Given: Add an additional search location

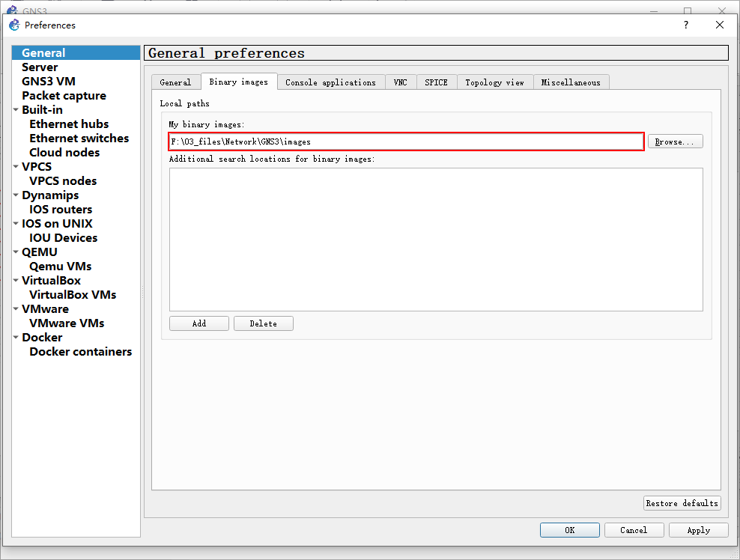Looking at the screenshot, I should [199, 323].
